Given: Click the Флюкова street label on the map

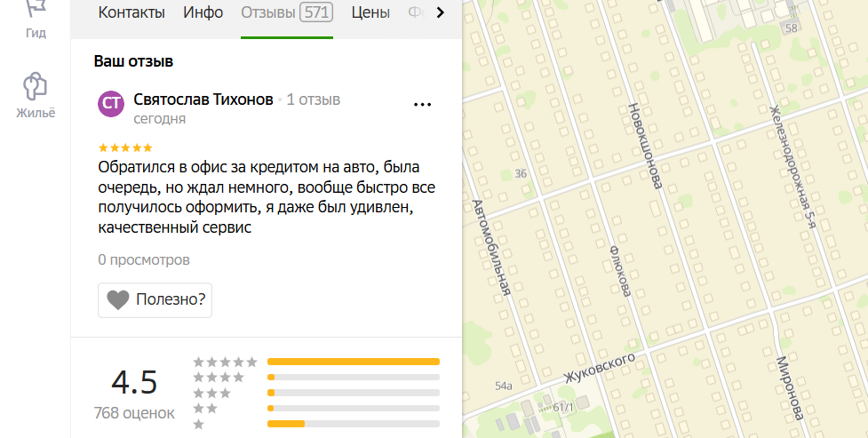Looking at the screenshot, I should [x=620, y=271].
